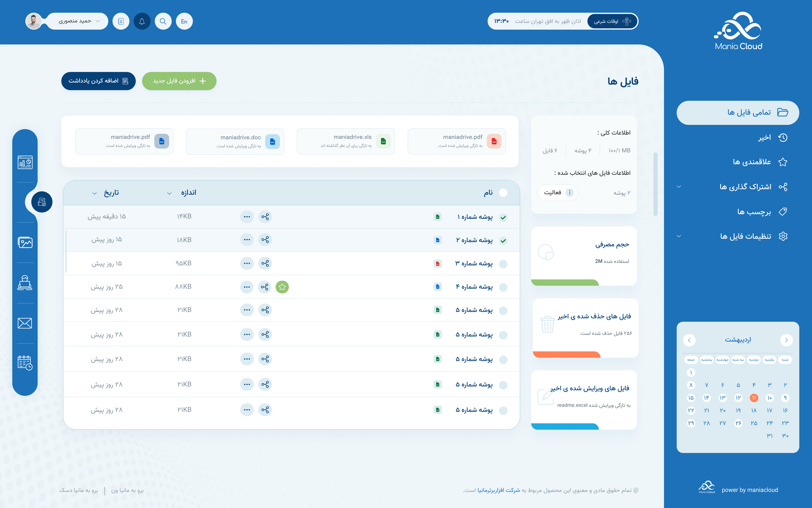Click the blue edited files progress bar

[565, 426]
